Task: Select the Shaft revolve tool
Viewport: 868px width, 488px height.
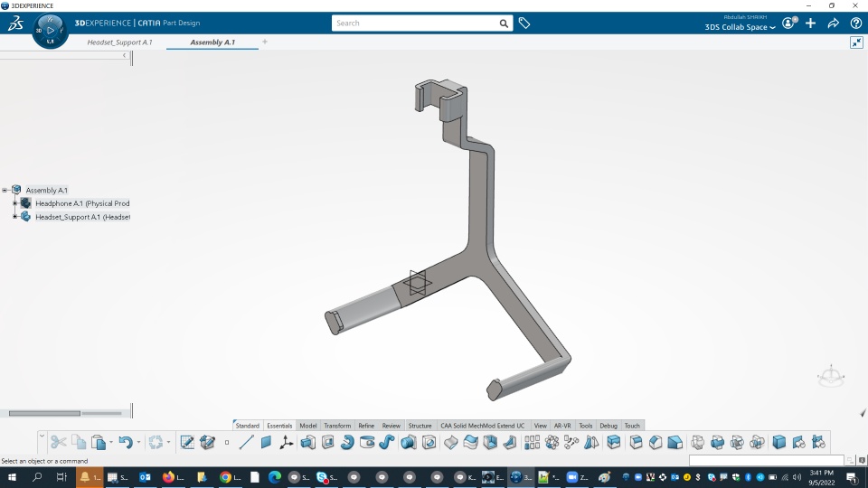Action: pos(347,442)
